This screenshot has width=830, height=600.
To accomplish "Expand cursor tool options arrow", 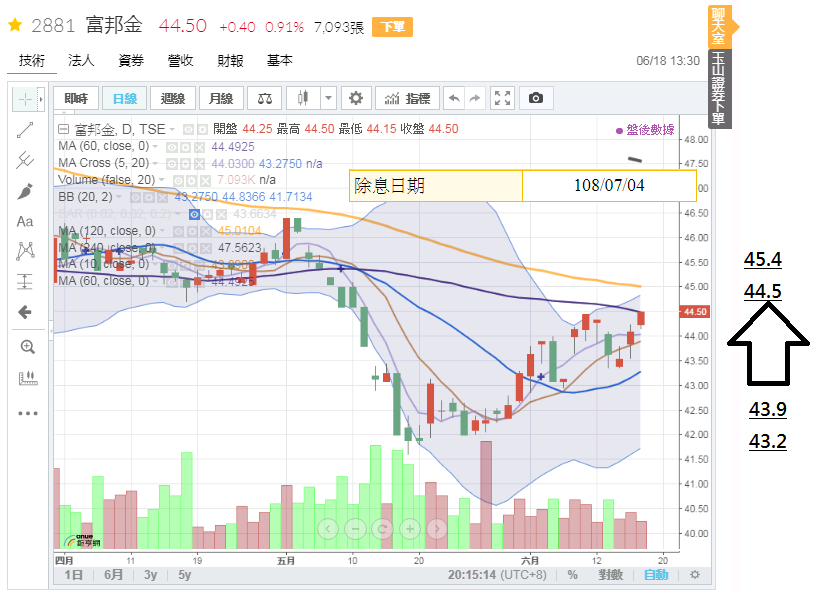I will tap(40, 99).
